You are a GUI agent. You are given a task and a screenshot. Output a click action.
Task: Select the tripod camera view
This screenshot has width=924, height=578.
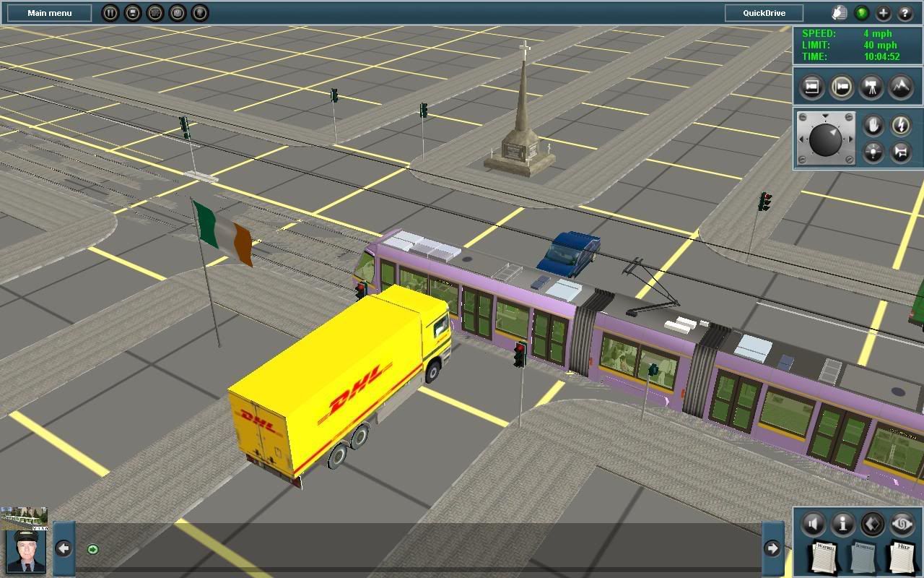[871, 87]
